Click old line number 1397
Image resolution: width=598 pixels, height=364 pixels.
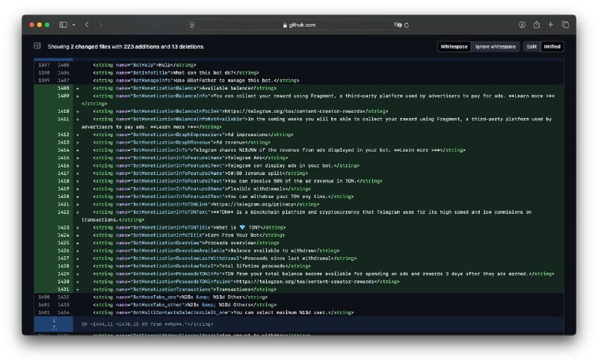(44, 65)
